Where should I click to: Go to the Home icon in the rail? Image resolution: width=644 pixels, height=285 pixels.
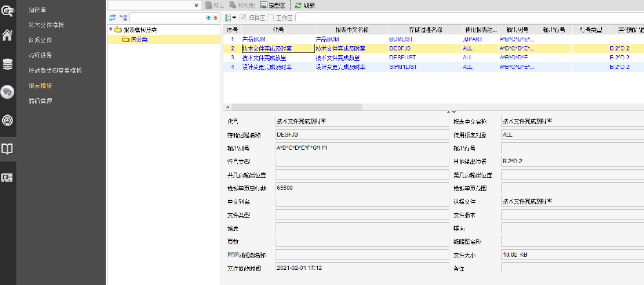pyautogui.click(x=8, y=35)
